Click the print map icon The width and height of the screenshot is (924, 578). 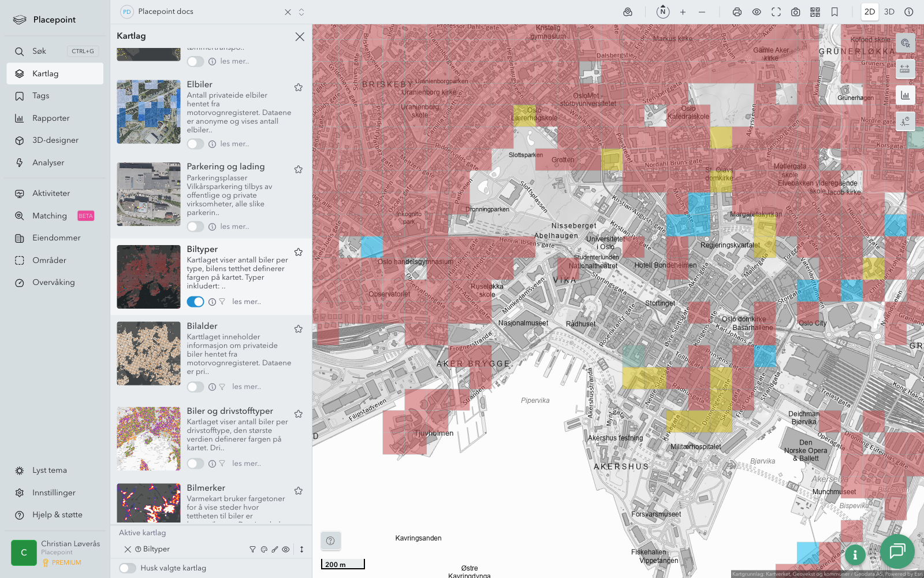point(737,12)
